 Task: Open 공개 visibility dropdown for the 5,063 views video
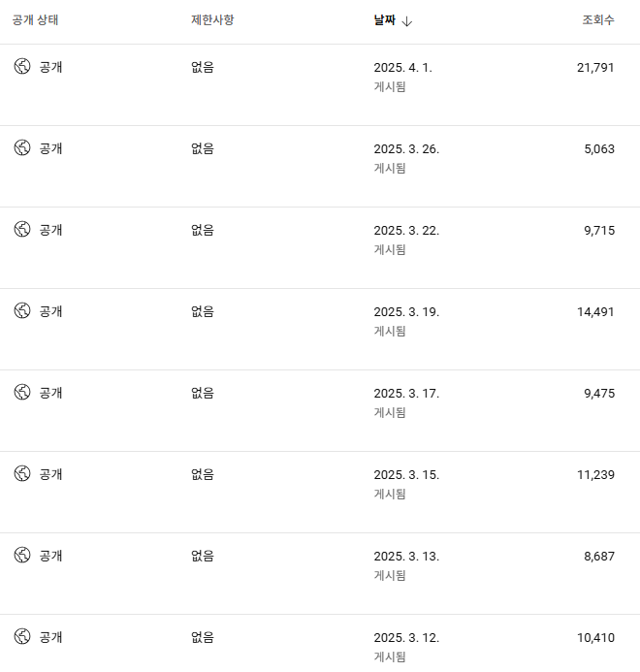pyautogui.click(x=51, y=148)
